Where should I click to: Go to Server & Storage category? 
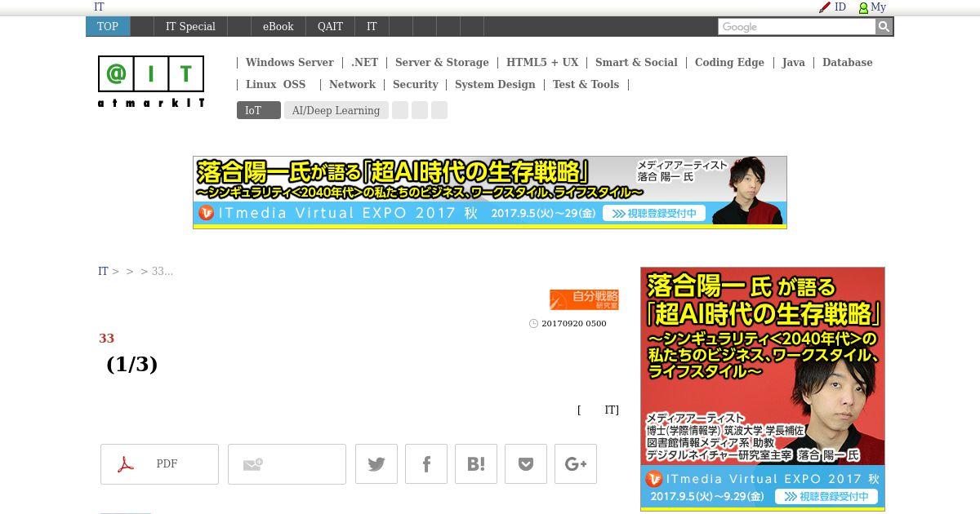tap(442, 63)
